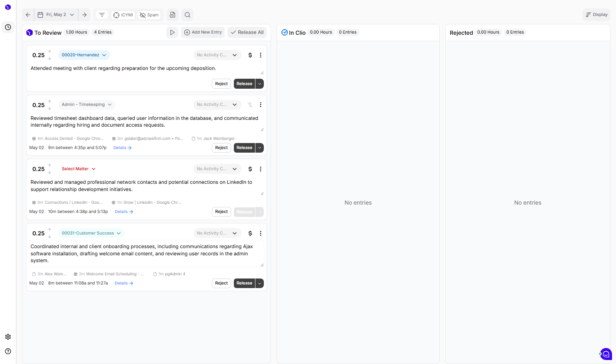This screenshot has width=616, height=364.
Task: Go to the previous day arrow
Action: point(28,15)
